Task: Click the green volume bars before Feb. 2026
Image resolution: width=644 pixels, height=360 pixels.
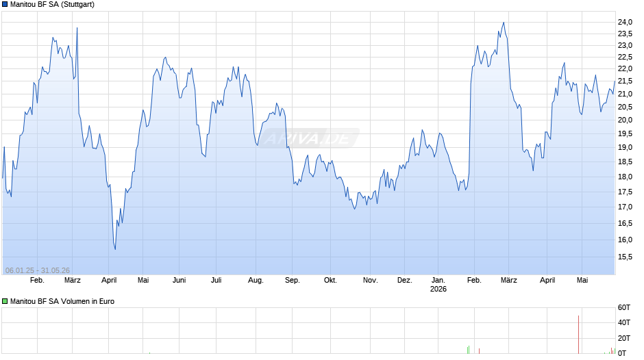Action: click(468, 350)
